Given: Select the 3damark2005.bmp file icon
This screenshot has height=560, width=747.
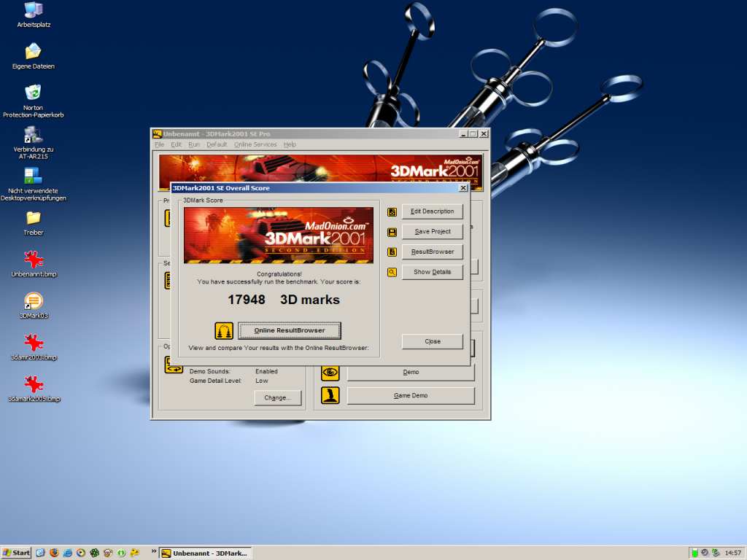Looking at the screenshot, I should [x=34, y=384].
